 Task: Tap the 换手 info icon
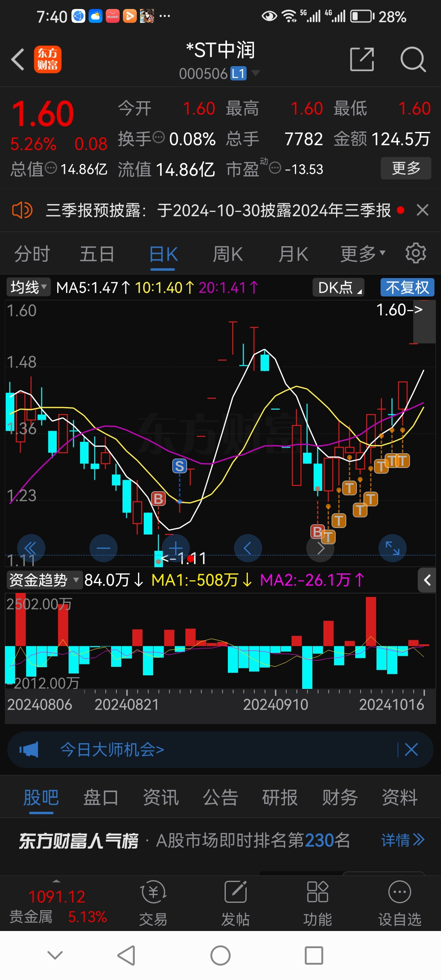click(x=158, y=138)
